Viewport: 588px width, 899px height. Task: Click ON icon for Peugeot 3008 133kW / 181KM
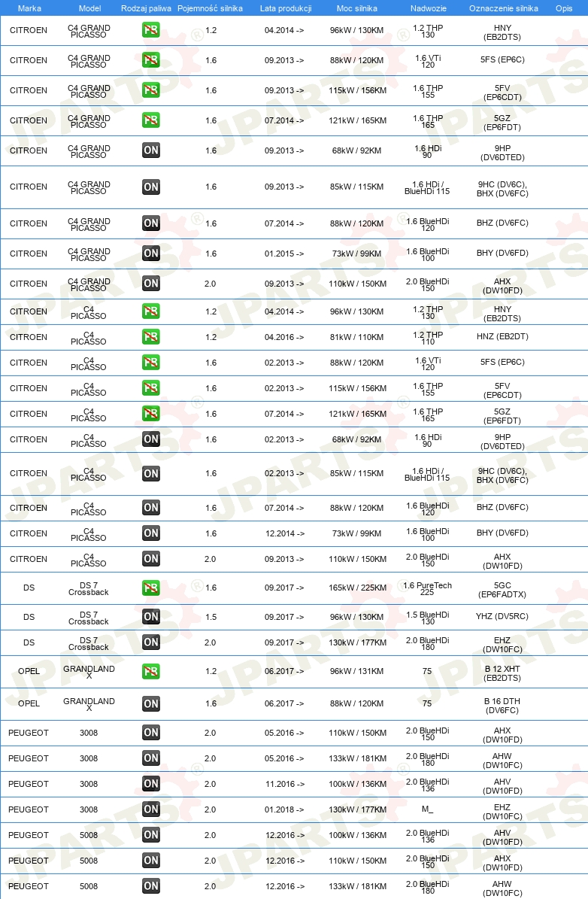pos(150,758)
